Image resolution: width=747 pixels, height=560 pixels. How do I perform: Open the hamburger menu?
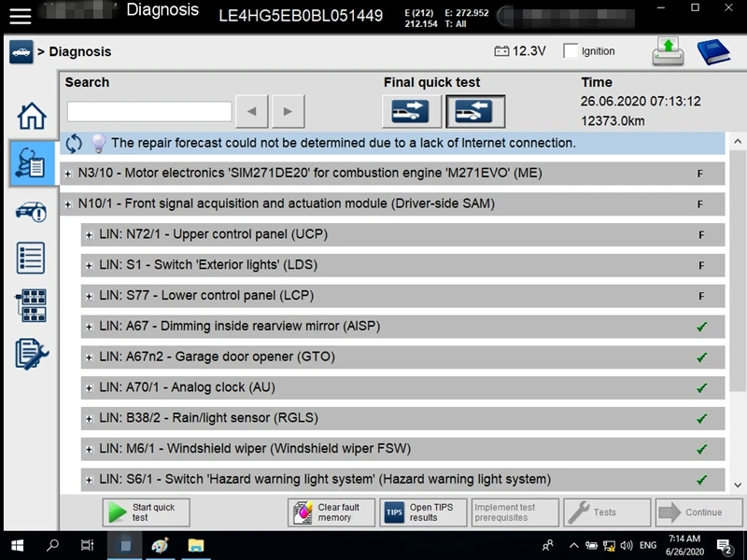[x=20, y=15]
